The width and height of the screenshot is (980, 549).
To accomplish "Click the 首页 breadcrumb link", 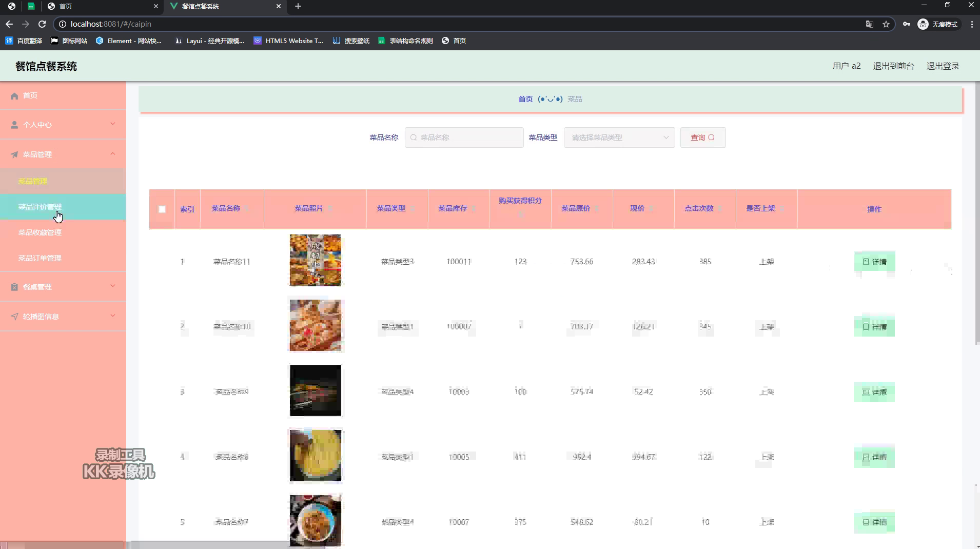I will [x=525, y=99].
